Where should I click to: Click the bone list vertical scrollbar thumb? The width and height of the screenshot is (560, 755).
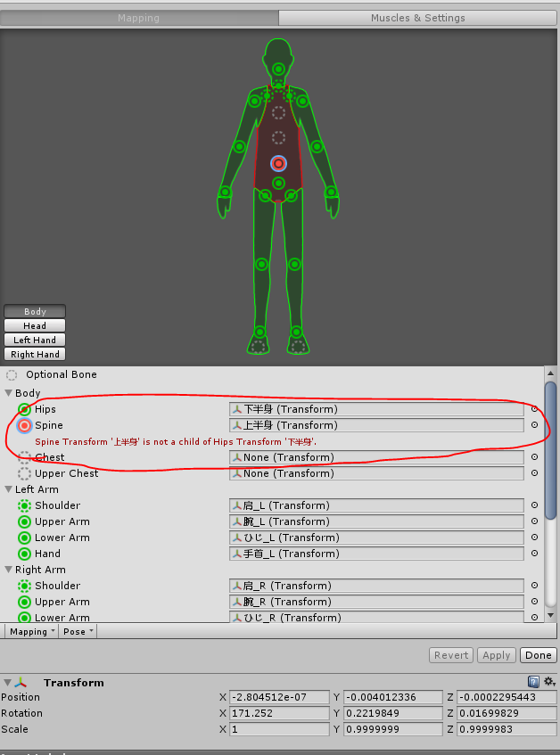tap(551, 450)
